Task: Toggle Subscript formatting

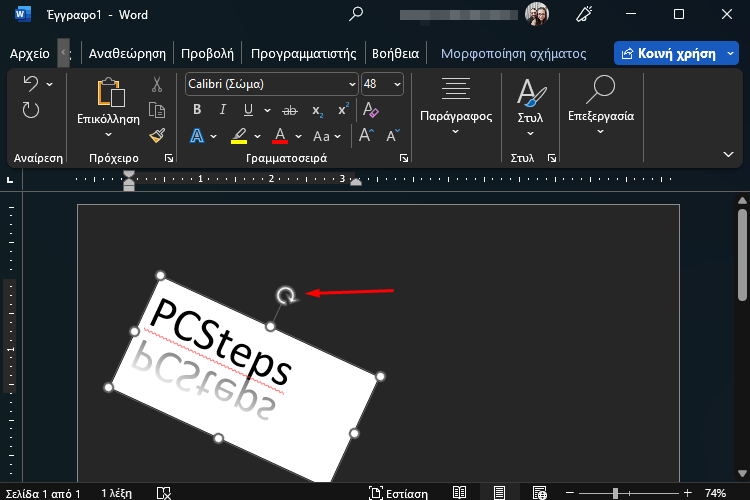Action: click(x=318, y=111)
